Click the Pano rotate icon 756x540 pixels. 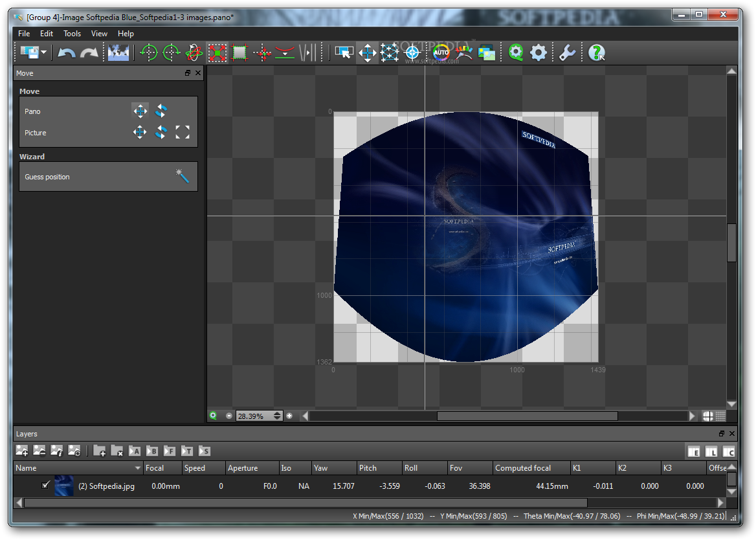(x=161, y=111)
